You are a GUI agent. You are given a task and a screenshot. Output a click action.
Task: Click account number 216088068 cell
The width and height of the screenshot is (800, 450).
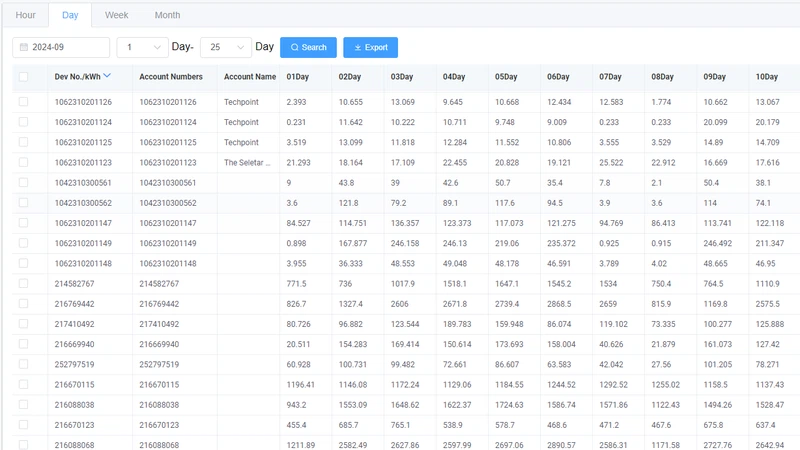point(159,445)
